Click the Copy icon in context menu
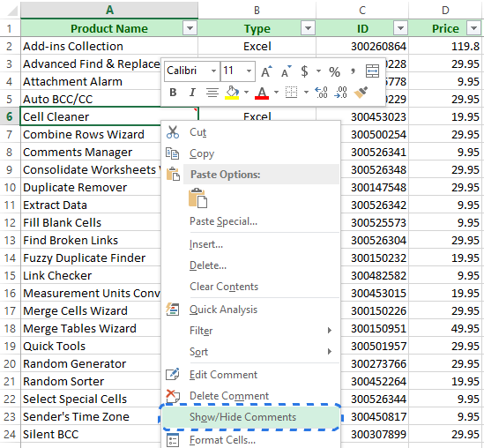The image size is (484, 448). coord(173,153)
